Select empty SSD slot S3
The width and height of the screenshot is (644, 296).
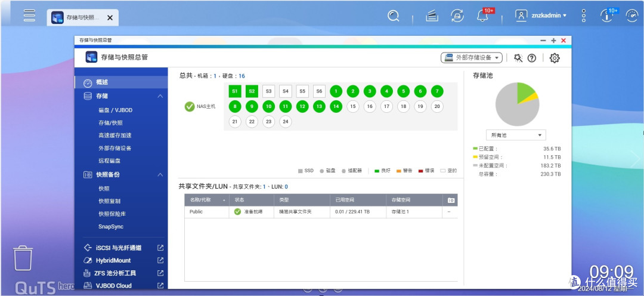(268, 91)
